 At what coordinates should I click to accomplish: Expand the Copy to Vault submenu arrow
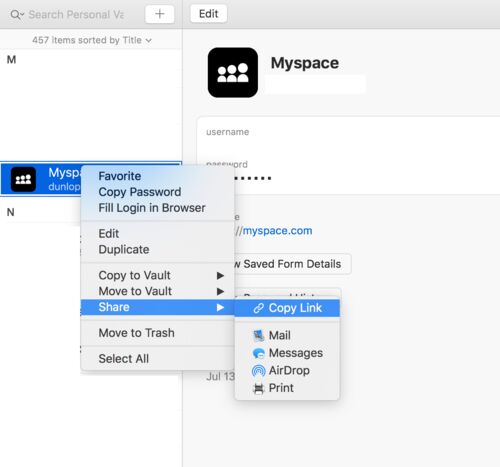220,276
